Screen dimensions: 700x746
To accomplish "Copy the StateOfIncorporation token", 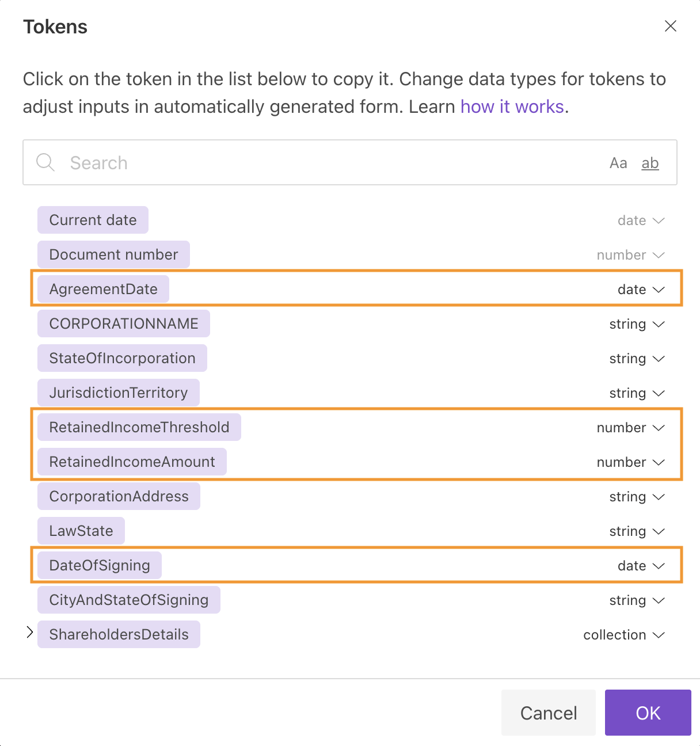I will [x=121, y=358].
